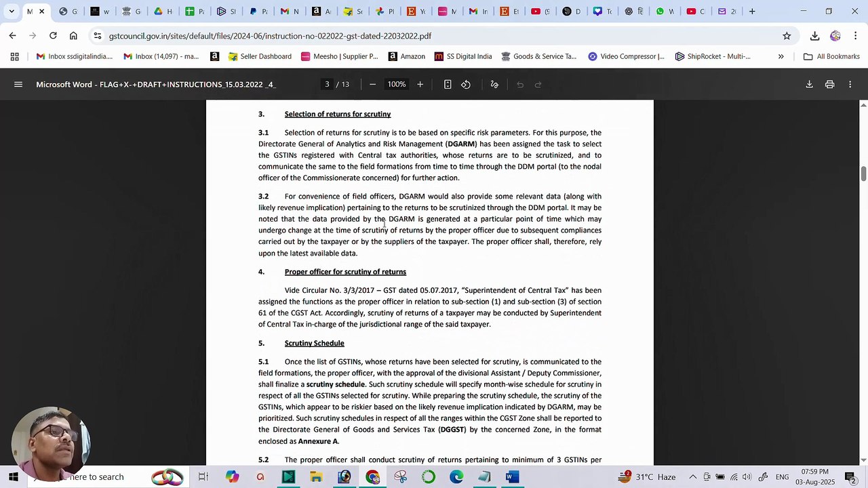Image resolution: width=868 pixels, height=488 pixels.
Task: Edit the zoom percentage field
Action: tap(397, 85)
